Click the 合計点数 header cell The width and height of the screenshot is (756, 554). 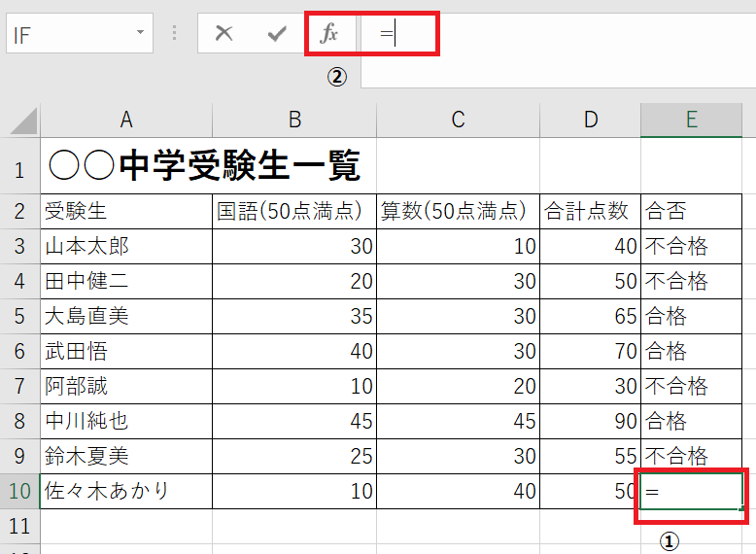(590, 212)
